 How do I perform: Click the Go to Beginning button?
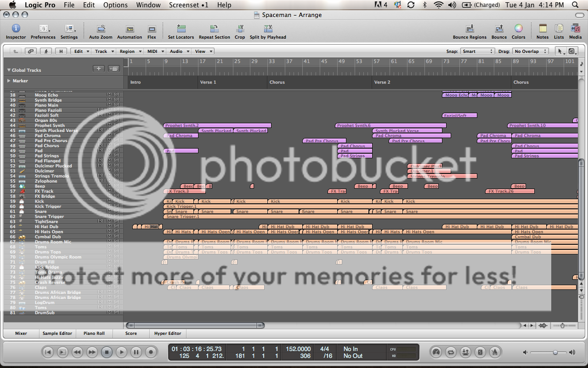(48, 352)
